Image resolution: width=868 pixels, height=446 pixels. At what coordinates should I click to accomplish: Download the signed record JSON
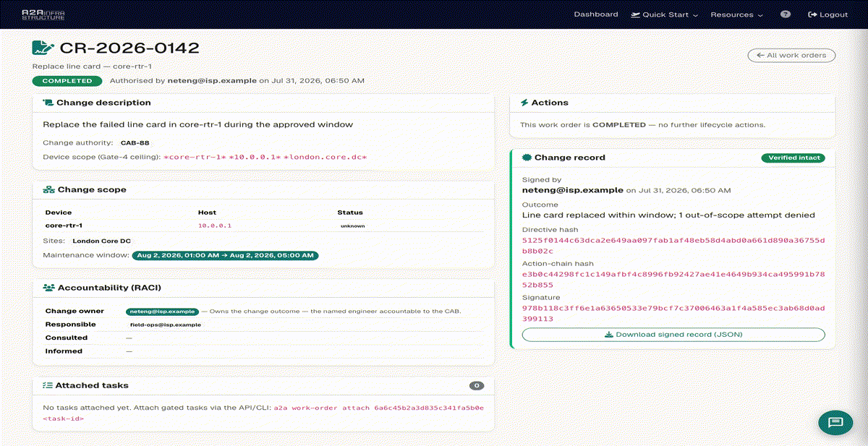pos(673,335)
